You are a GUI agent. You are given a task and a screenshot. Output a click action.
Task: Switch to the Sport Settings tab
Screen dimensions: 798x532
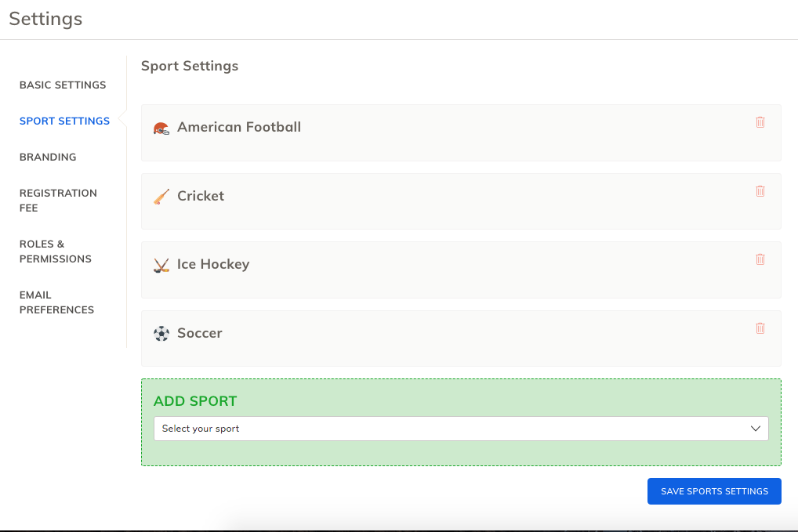point(64,121)
